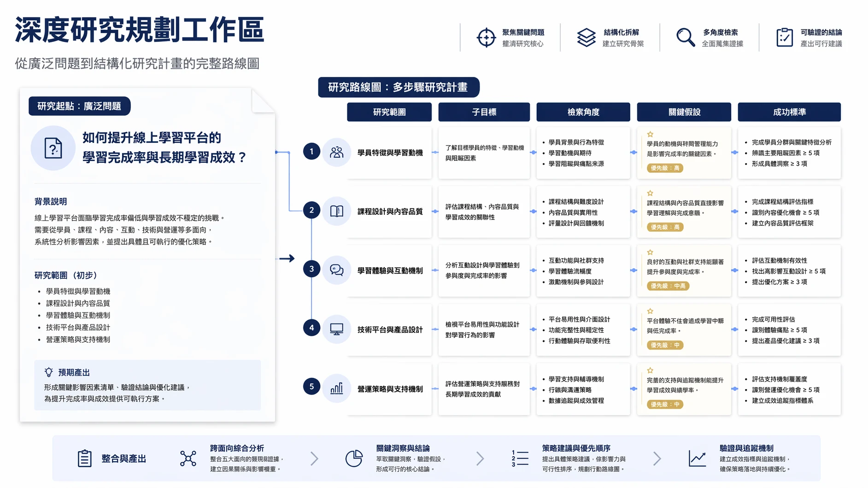
Task: Click the chevron arrow before 驗證與追蹤機制
Action: [x=657, y=459]
